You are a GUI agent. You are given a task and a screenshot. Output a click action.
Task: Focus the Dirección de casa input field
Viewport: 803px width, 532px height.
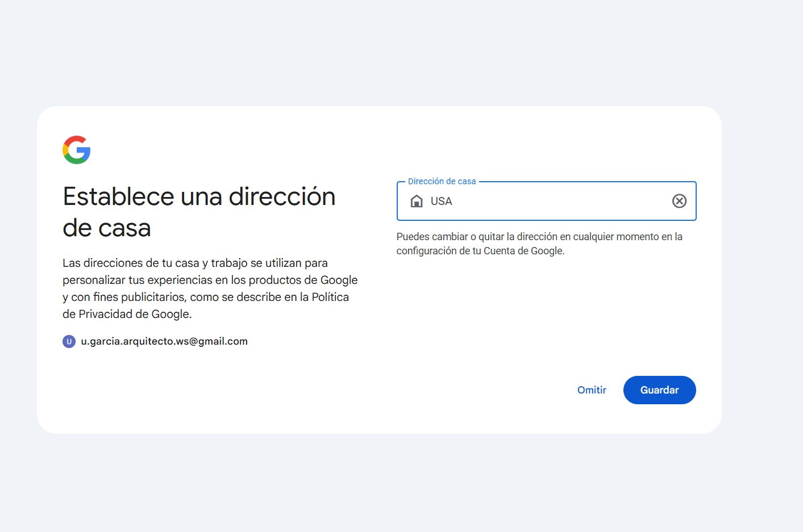[x=540, y=201]
